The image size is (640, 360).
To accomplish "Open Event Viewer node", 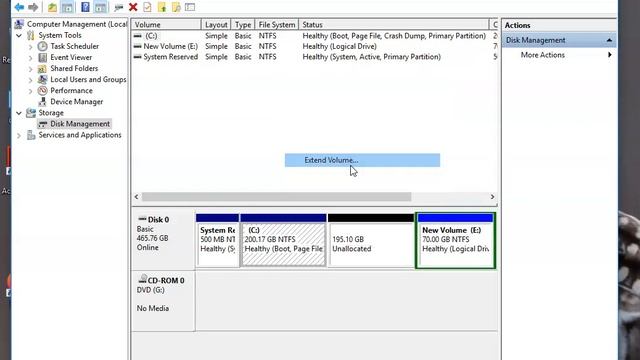I will 71,57.
